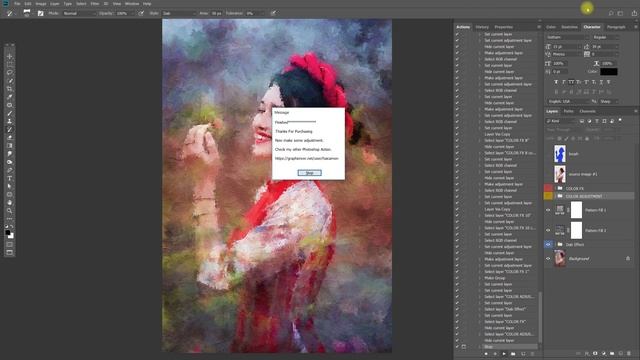Select the 'Select layer "Dab Effect"' action step
The height and width of the screenshot is (360, 640).
(x=505, y=309)
